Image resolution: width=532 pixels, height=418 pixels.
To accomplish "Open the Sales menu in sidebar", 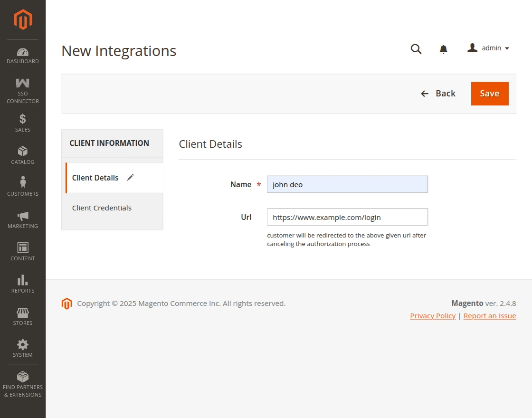I will (x=22, y=123).
